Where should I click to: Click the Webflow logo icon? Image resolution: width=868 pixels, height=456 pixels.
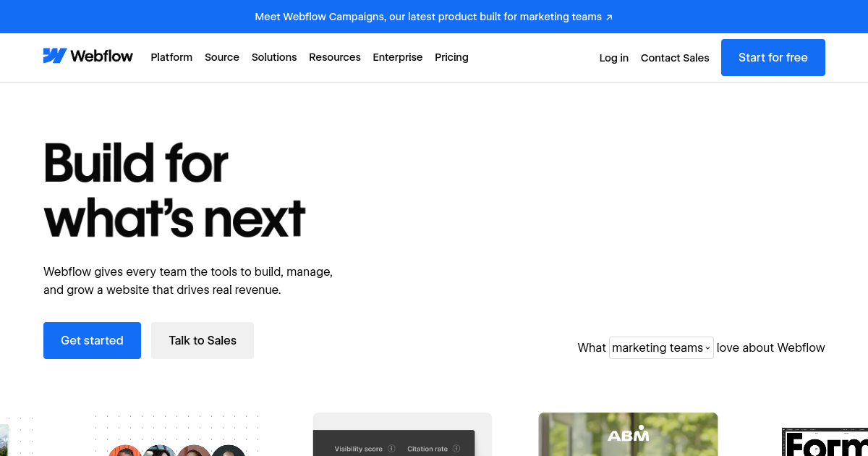[55, 56]
